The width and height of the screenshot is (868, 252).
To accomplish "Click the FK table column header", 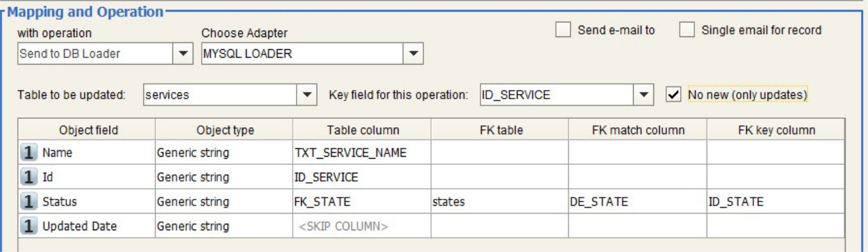I will 501,130.
